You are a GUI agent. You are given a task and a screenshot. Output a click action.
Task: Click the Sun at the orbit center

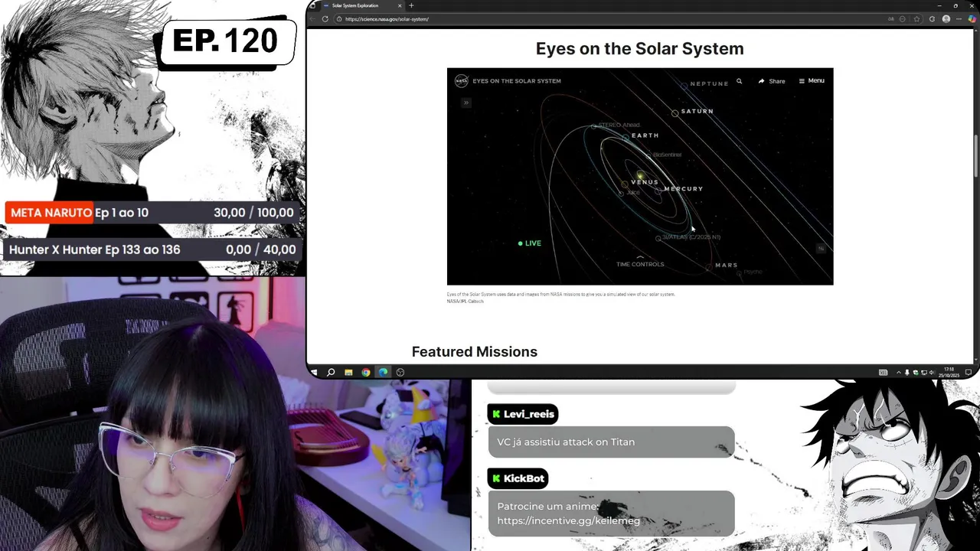pos(639,175)
